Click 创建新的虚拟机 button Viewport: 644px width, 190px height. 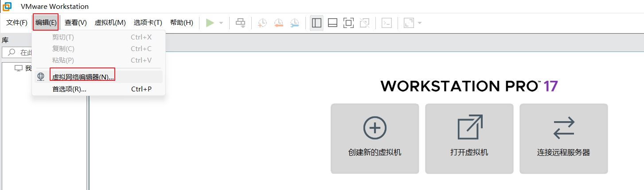pyautogui.click(x=375, y=139)
